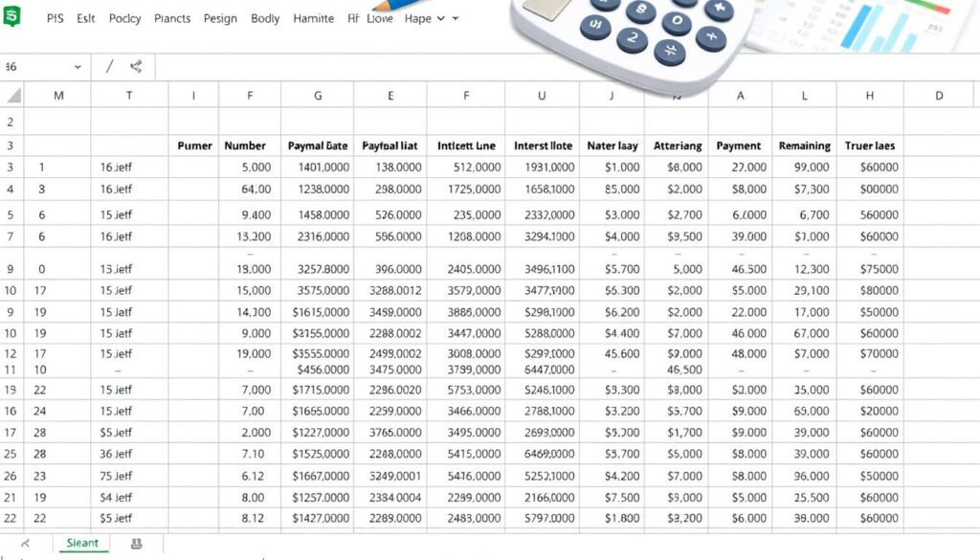980x560 pixels.
Task: Select the cell containing 75 Jeff
Action: point(129,476)
